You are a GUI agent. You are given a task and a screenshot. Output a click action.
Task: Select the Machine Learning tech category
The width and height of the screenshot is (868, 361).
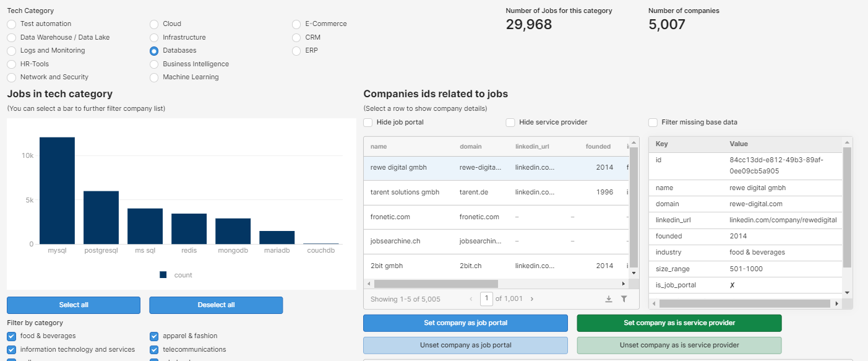pos(154,77)
